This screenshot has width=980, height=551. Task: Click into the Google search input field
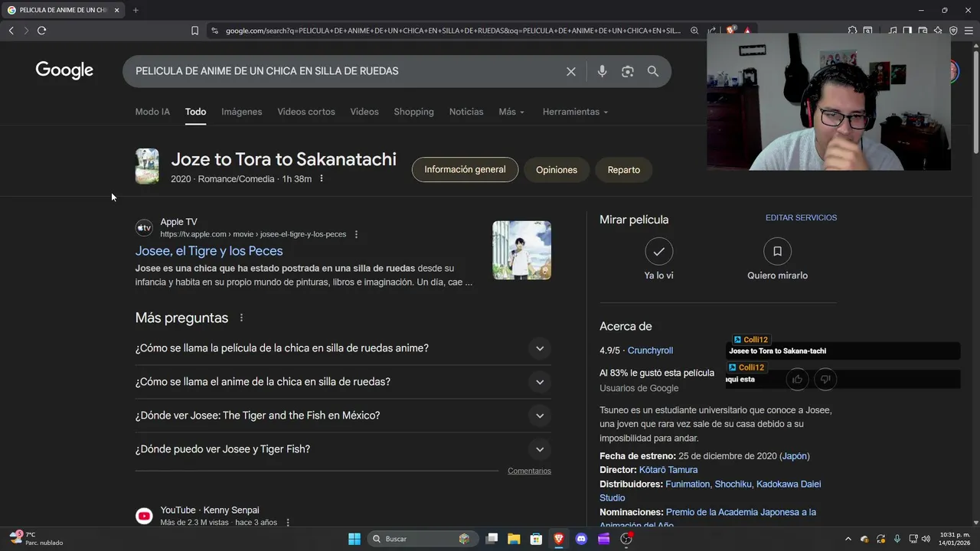click(343, 71)
